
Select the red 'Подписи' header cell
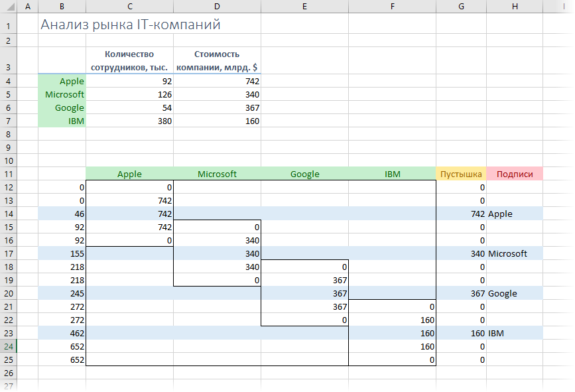click(x=515, y=174)
